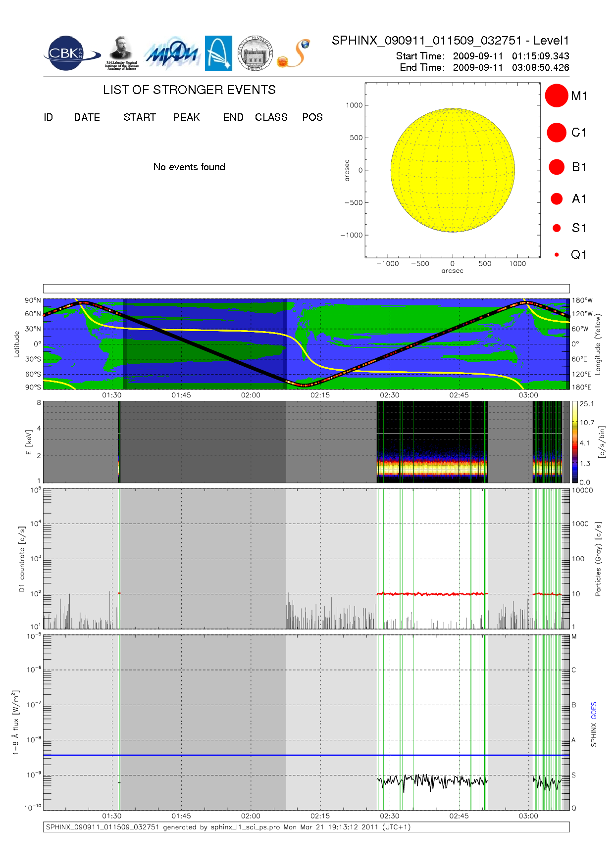Image resolution: width=614 pixels, height=868 pixels.
Task: Click the yellow solar disk center
Action: 453,170
